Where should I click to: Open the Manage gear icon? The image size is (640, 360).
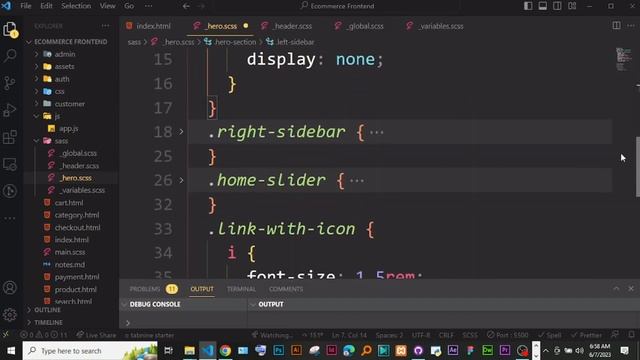[x=10, y=314]
